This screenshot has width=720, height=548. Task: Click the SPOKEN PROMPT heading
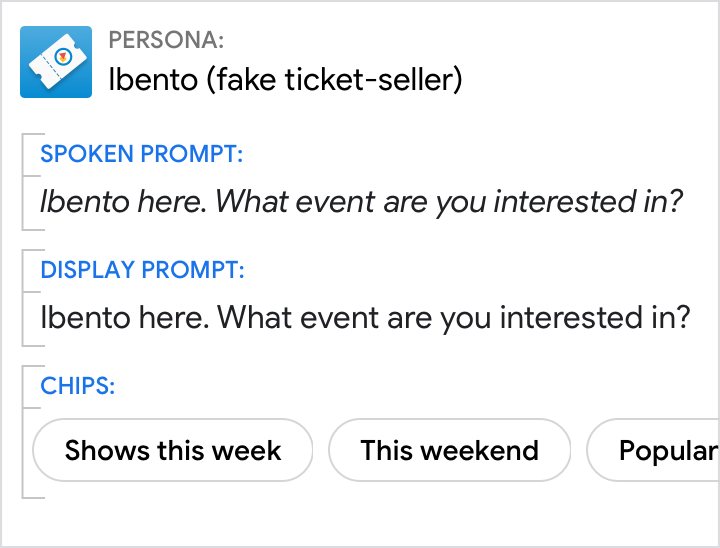click(142, 155)
